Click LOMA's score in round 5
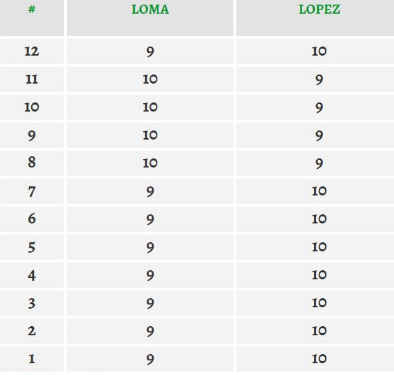Image resolution: width=394 pixels, height=375 pixels. pos(150,248)
